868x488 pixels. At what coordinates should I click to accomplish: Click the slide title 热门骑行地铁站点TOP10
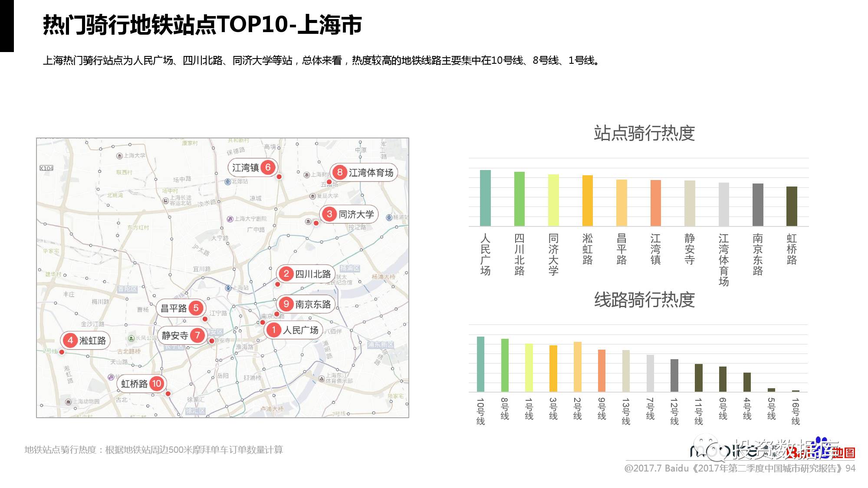click(202, 25)
